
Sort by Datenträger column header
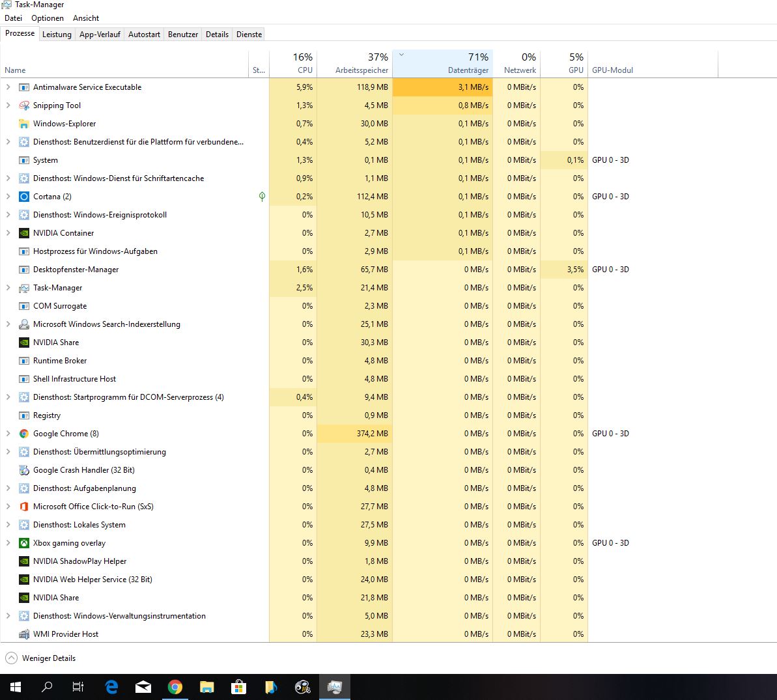click(x=442, y=63)
